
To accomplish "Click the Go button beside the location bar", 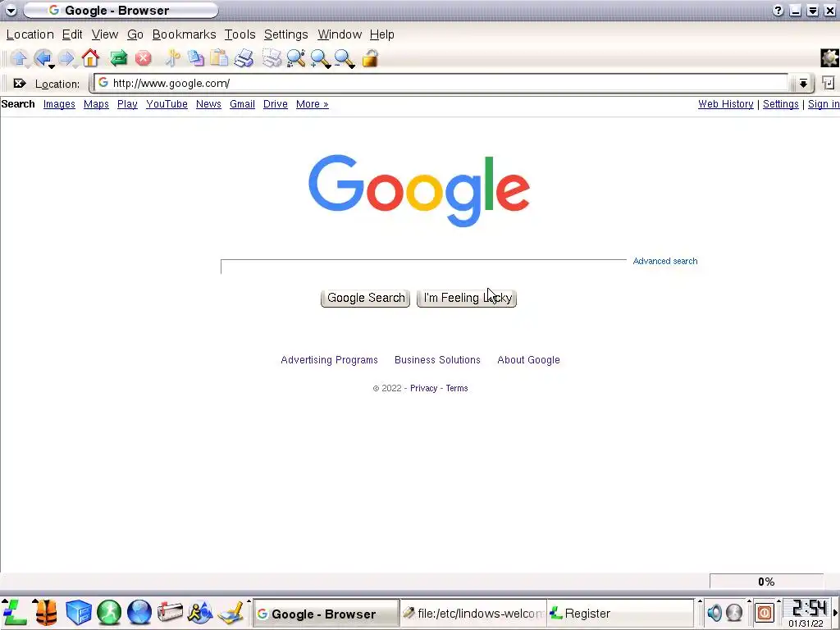I will pos(829,83).
